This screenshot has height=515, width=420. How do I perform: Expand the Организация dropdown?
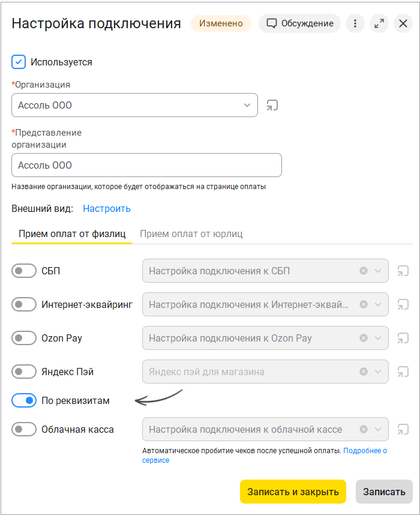tap(247, 105)
